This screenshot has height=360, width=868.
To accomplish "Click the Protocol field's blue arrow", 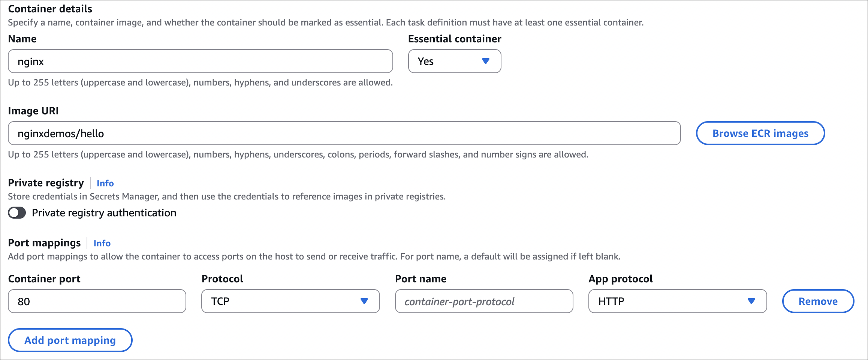I will 364,301.
